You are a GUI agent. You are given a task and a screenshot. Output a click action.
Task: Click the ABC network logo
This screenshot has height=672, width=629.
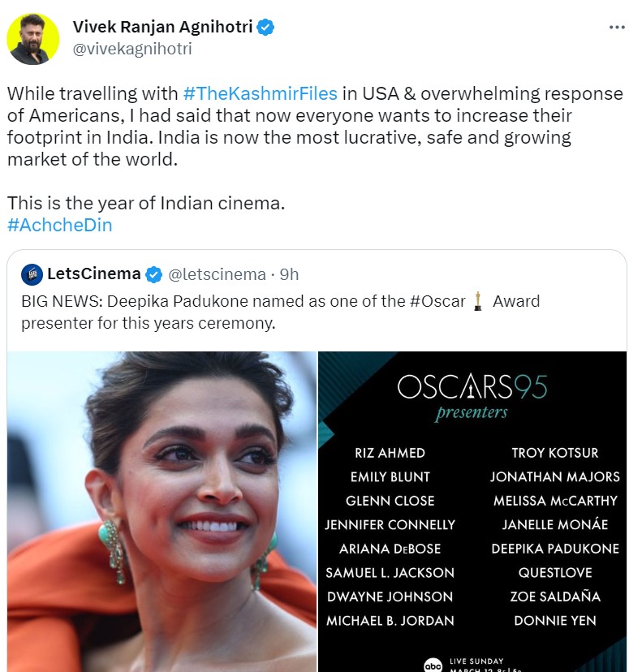point(433,666)
